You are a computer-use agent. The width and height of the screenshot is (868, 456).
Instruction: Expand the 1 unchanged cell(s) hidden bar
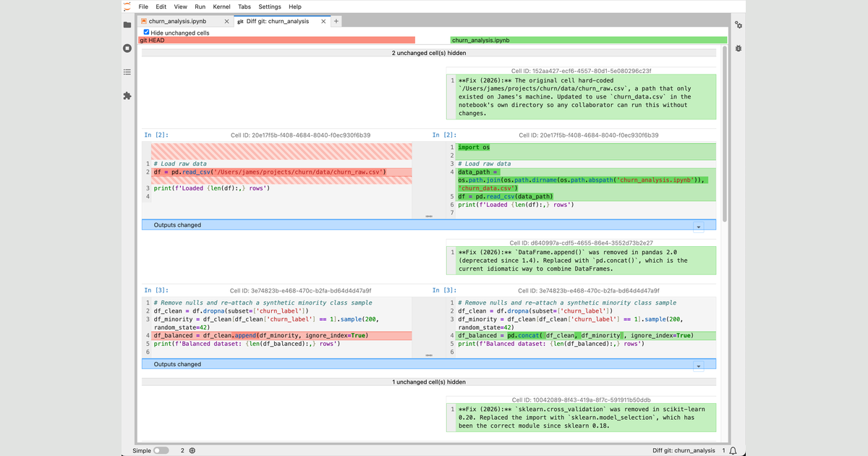click(429, 381)
